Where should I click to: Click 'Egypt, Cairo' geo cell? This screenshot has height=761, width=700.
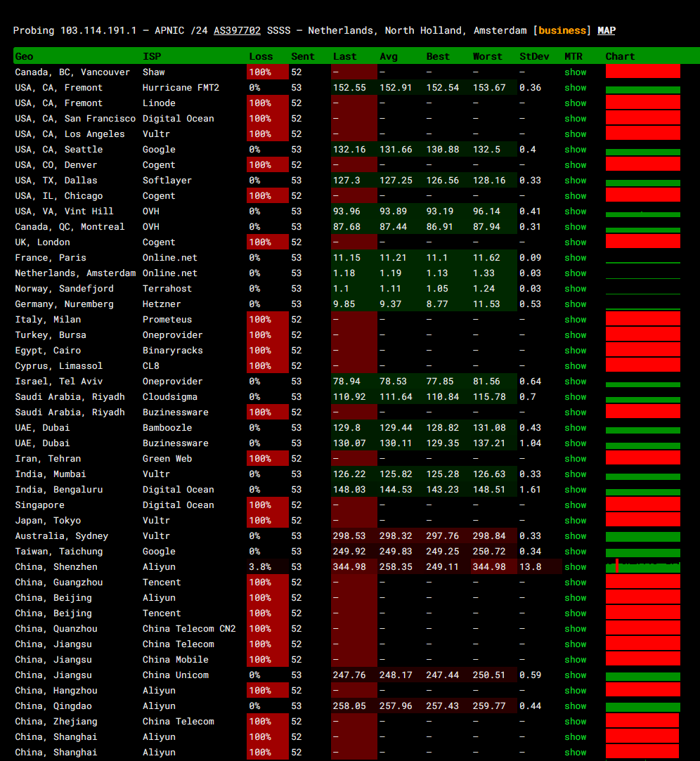[x=48, y=351]
